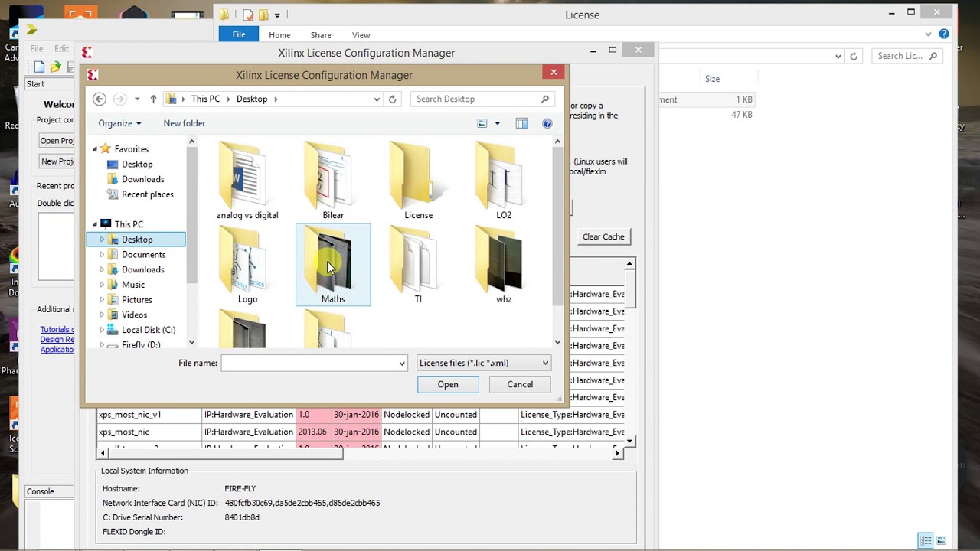Image resolution: width=980 pixels, height=551 pixels.
Task: Select the Console tab in ISE
Action: 41,491
